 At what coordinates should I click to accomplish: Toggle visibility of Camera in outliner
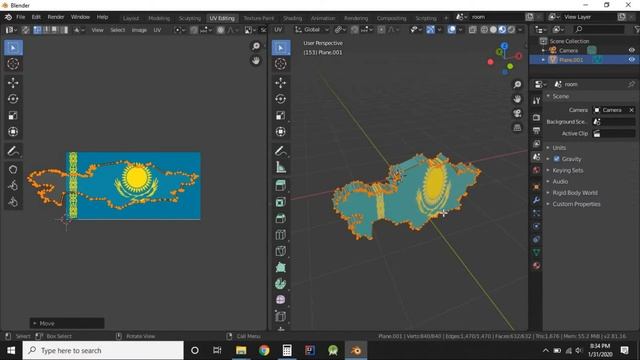pos(632,50)
